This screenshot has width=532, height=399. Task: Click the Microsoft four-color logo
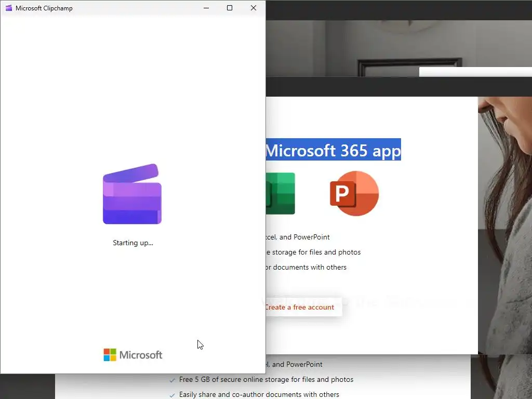(x=110, y=355)
